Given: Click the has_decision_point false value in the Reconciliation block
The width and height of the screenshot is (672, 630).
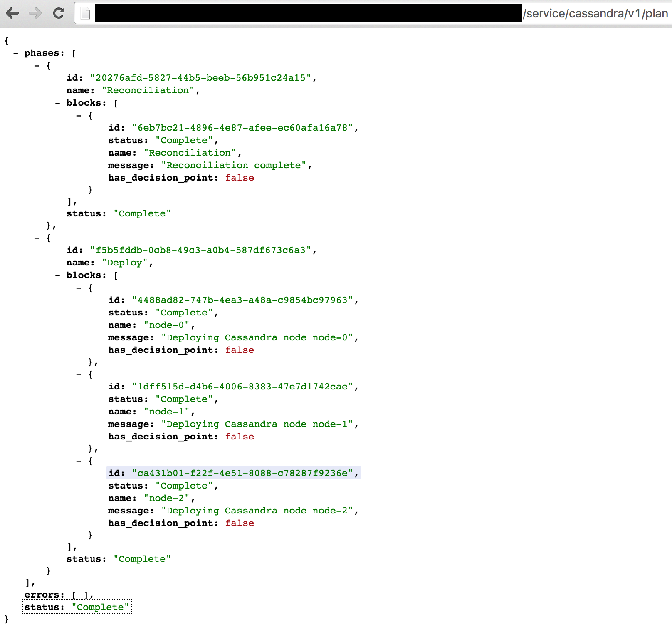Looking at the screenshot, I should pyautogui.click(x=240, y=178).
